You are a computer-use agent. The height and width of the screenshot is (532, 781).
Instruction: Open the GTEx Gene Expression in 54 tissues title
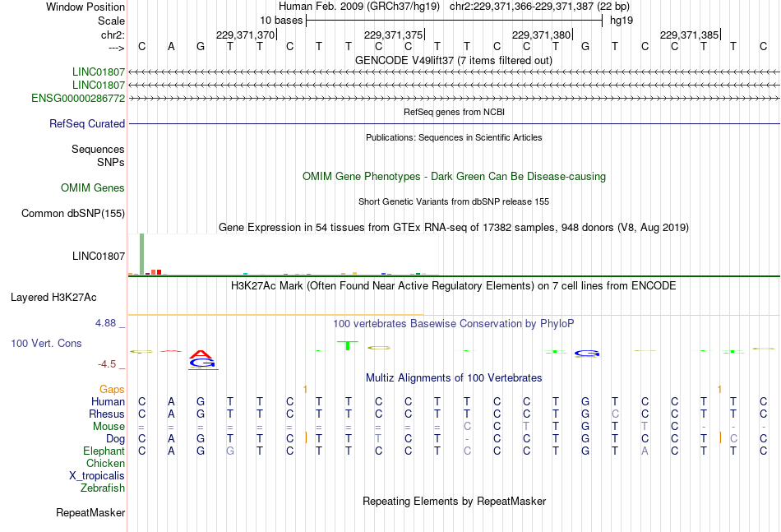[454, 228]
